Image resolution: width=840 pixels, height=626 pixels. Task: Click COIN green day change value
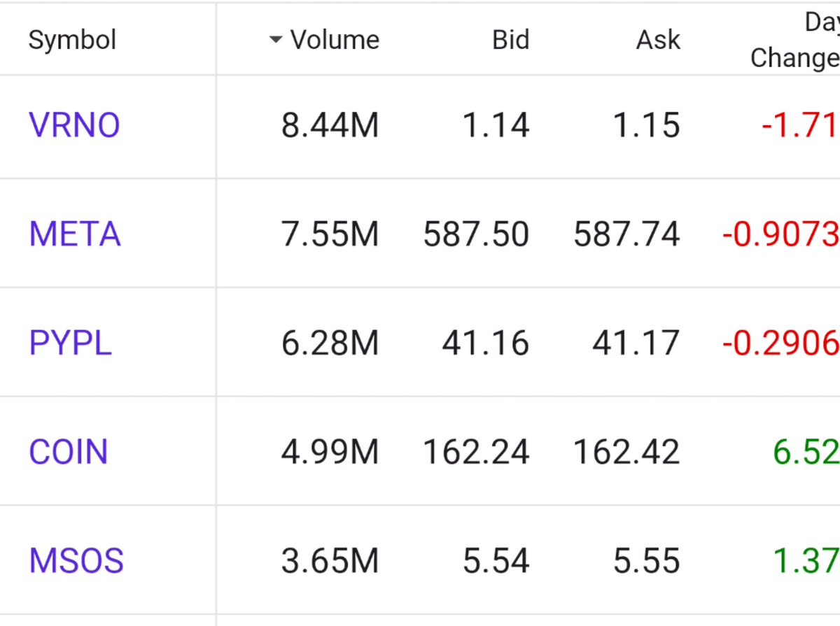[806, 452]
